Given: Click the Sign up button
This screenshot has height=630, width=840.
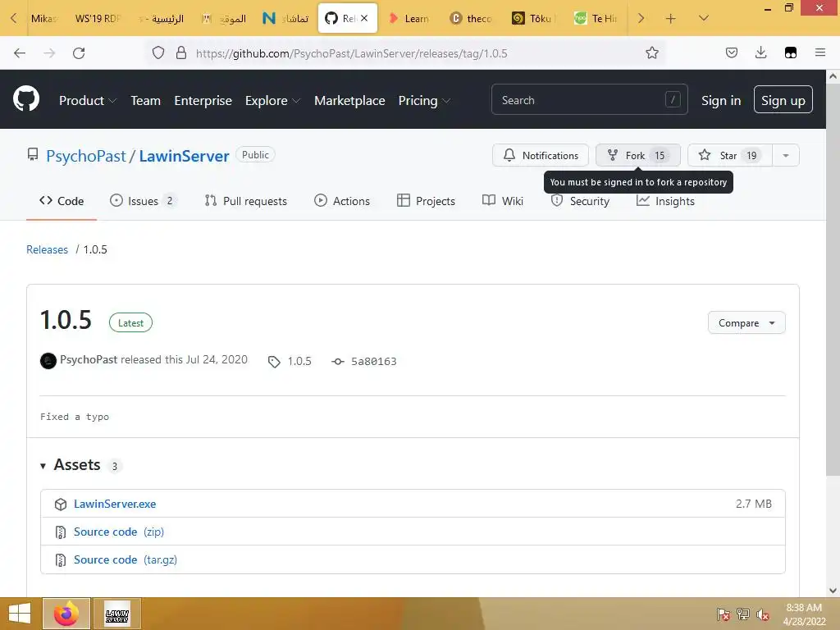Looking at the screenshot, I should pyautogui.click(x=783, y=99).
